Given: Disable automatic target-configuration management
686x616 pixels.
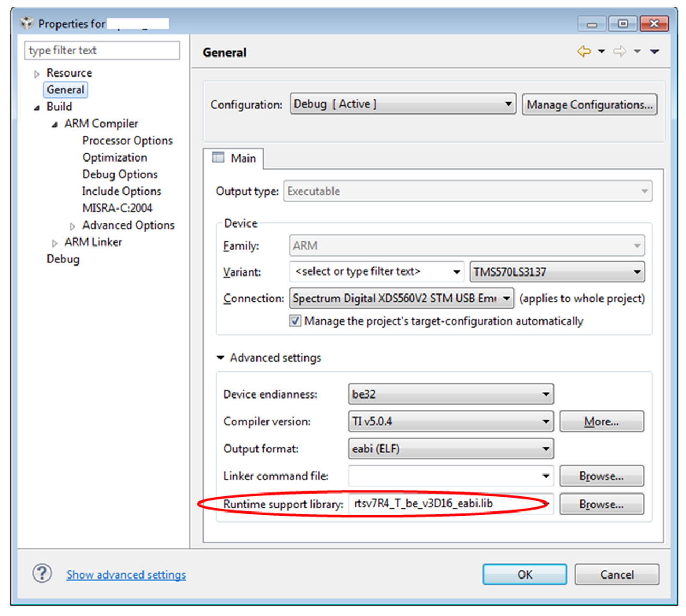Looking at the screenshot, I should (x=295, y=320).
